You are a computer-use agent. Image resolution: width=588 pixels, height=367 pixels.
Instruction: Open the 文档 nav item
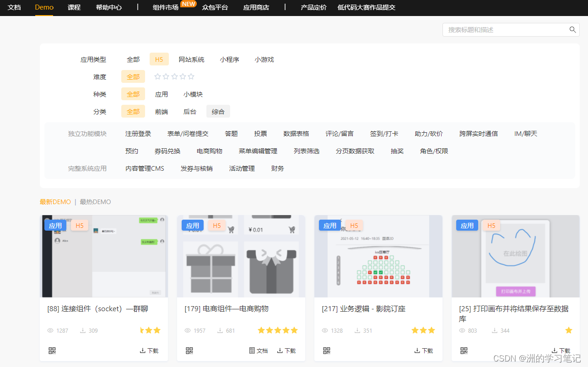tap(14, 7)
